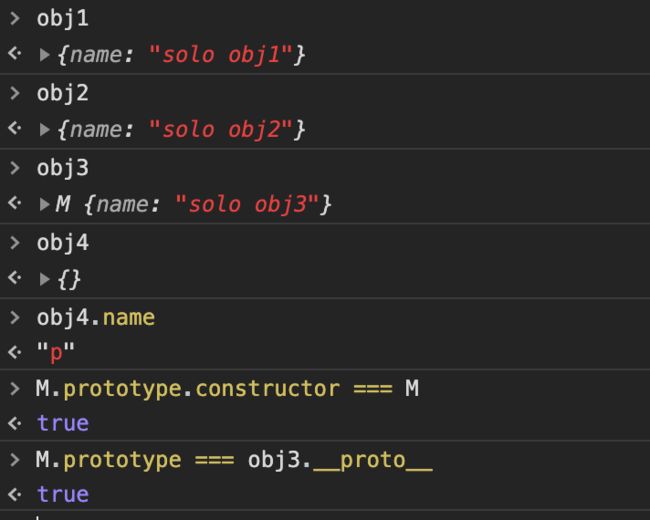Screen dimensions: 650x520
Task: Click the first true result value
Action: (63, 423)
